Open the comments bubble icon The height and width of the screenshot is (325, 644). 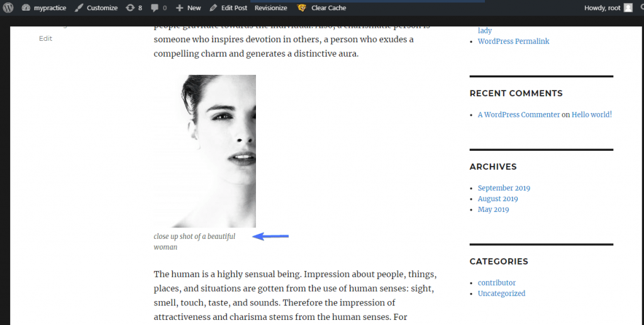pyautogui.click(x=155, y=8)
